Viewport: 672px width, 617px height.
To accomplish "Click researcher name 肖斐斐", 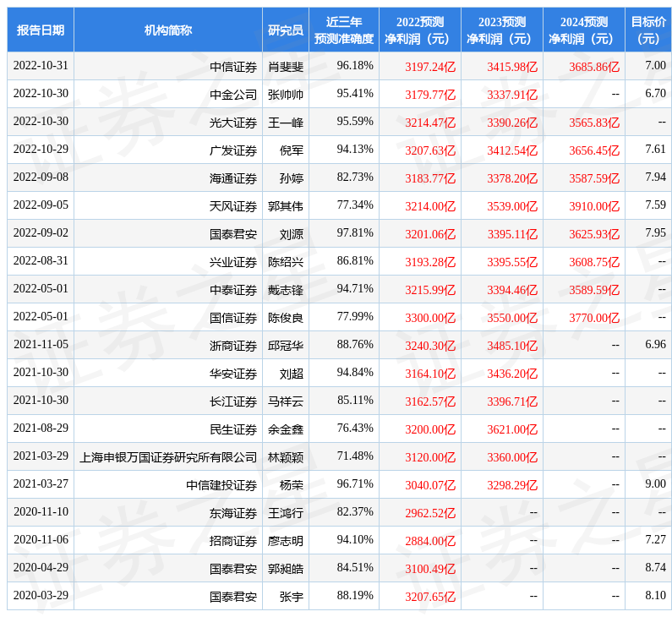I will point(286,67).
